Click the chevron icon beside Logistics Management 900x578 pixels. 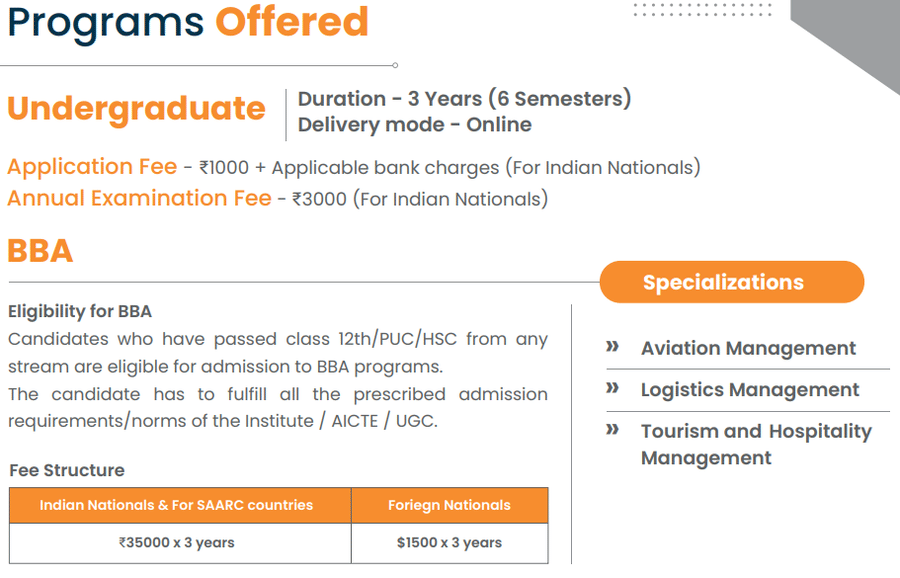tap(612, 388)
